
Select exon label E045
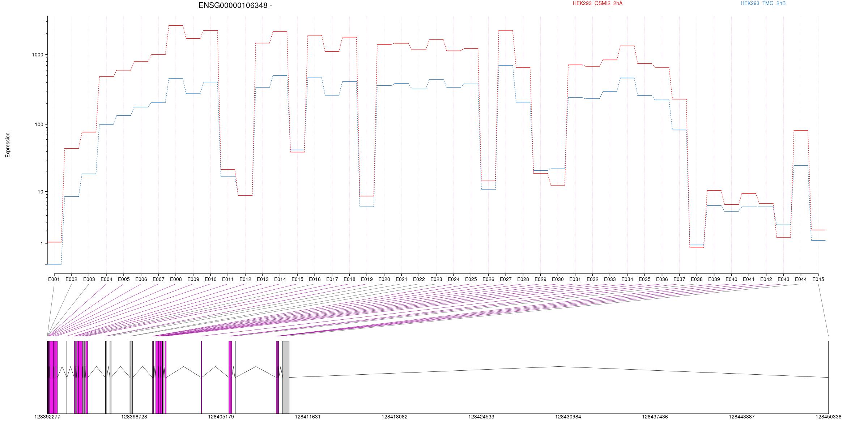(818, 279)
